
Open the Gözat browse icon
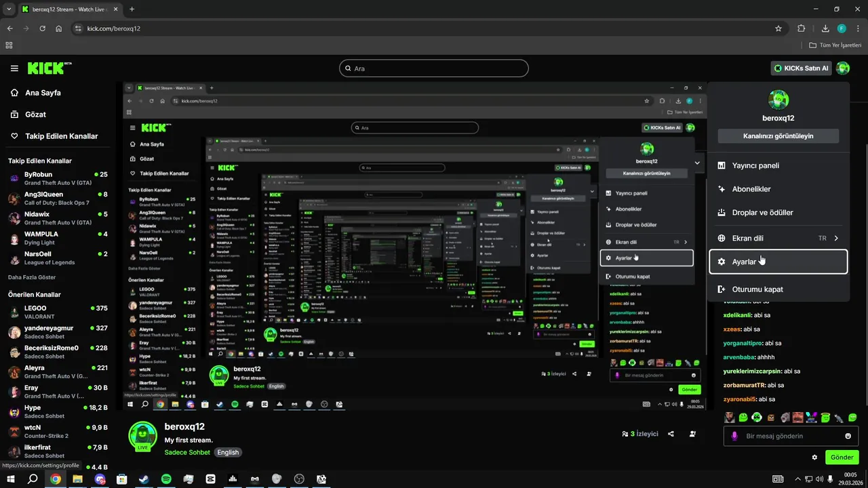[x=14, y=115]
